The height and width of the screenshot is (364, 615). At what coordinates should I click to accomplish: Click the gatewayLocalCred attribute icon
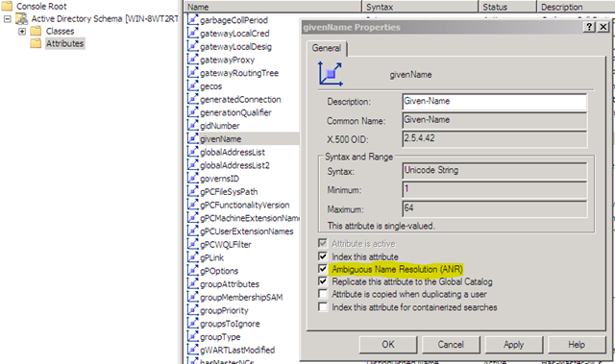[x=192, y=33]
